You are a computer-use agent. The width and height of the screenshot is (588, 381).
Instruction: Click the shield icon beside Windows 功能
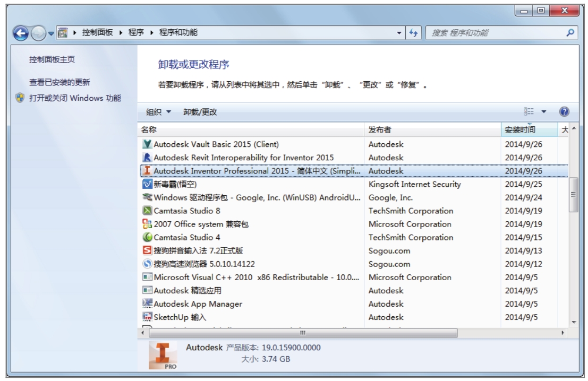click(20, 98)
